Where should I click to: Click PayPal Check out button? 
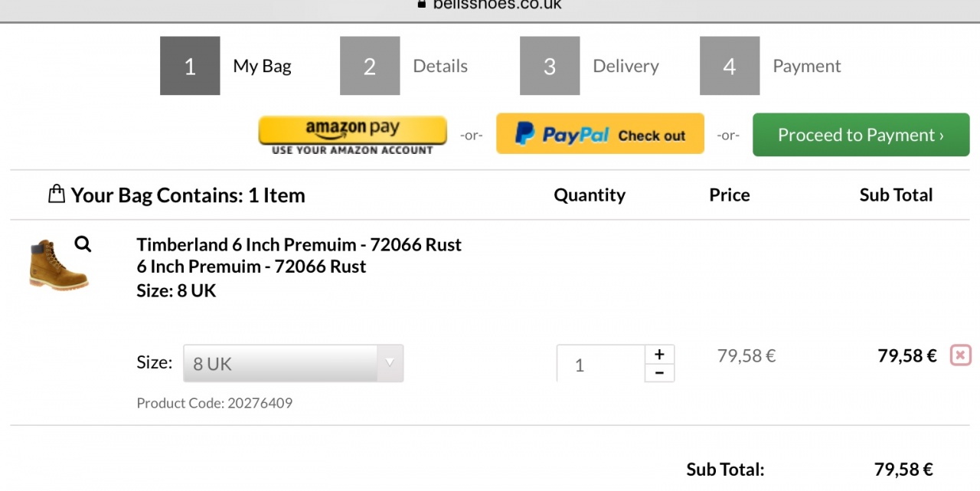(x=599, y=134)
